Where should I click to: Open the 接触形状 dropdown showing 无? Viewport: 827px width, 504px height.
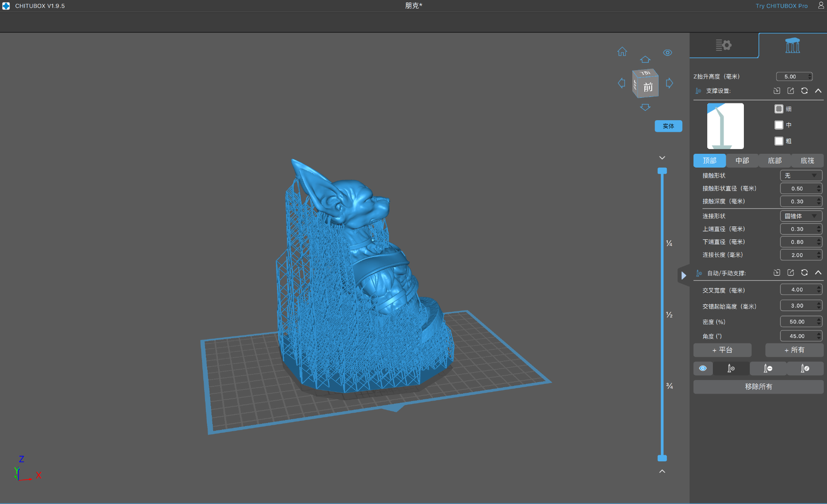[x=801, y=176]
